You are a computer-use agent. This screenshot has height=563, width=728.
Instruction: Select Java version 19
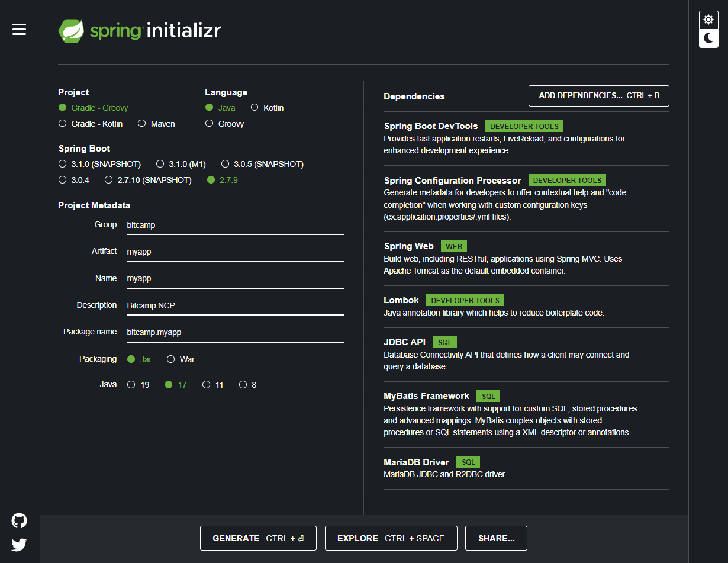[138, 385]
